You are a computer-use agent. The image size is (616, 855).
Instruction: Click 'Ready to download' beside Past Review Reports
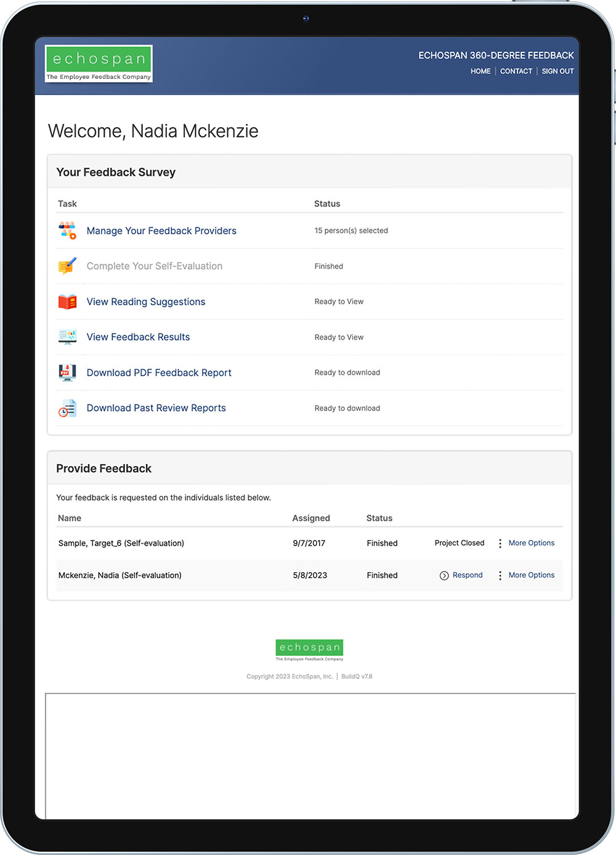[x=347, y=408]
